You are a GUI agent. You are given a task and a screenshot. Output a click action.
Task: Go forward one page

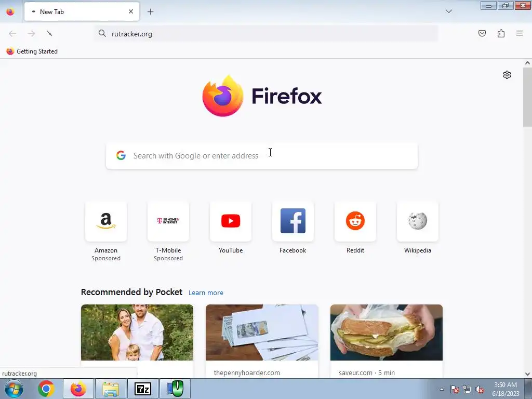[x=31, y=33]
